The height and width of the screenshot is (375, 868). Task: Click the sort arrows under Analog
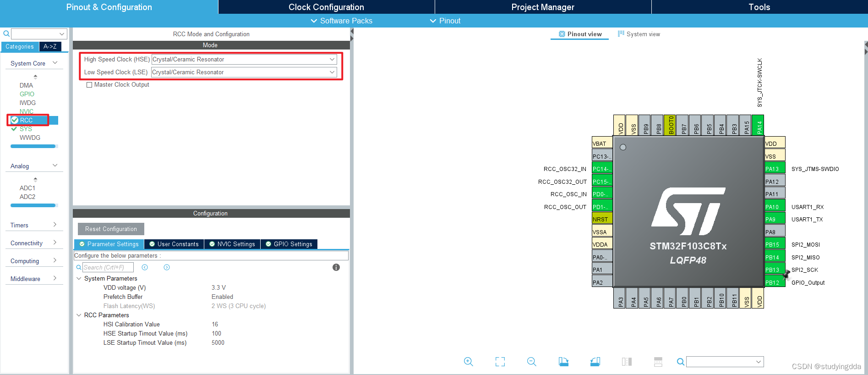[x=35, y=179]
